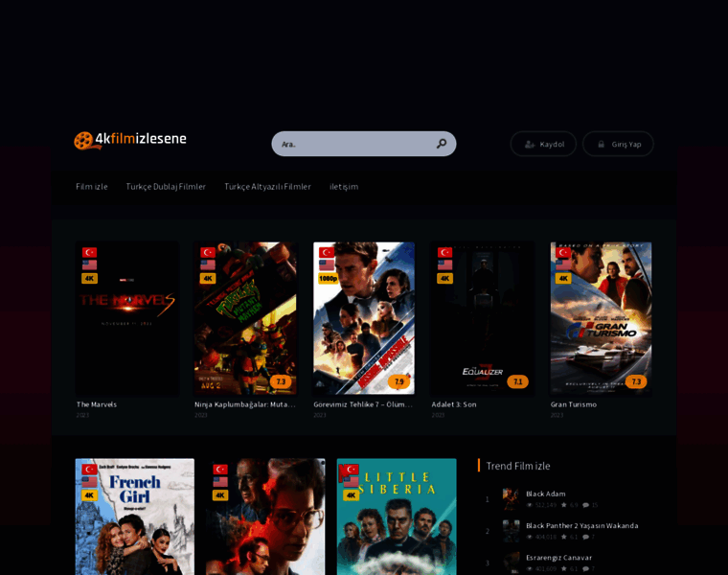
Task: Open The Marvels poster thumbnail
Action: pyautogui.click(x=127, y=318)
